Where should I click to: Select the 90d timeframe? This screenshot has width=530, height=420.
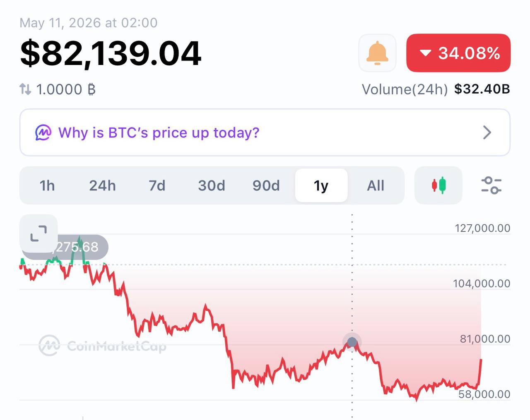[266, 186]
